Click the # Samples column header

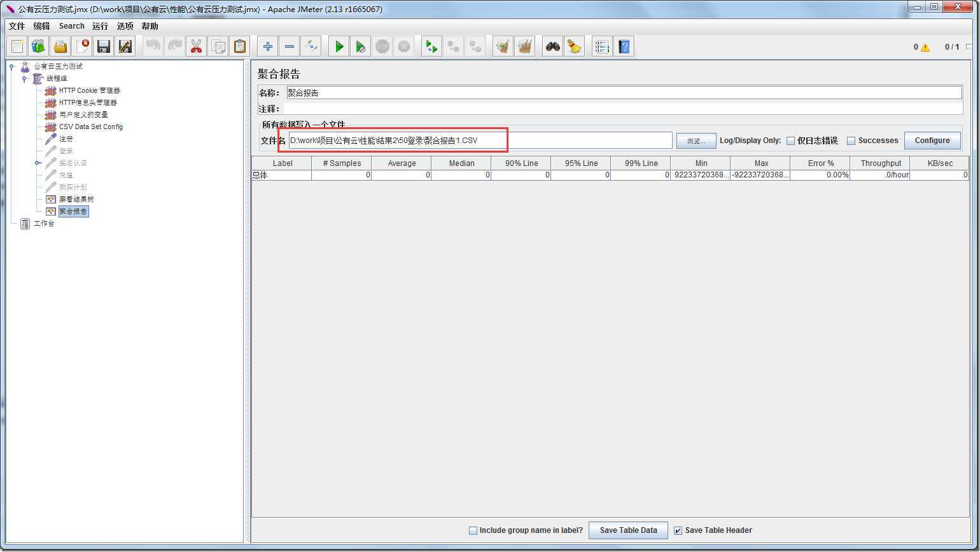[x=342, y=163]
